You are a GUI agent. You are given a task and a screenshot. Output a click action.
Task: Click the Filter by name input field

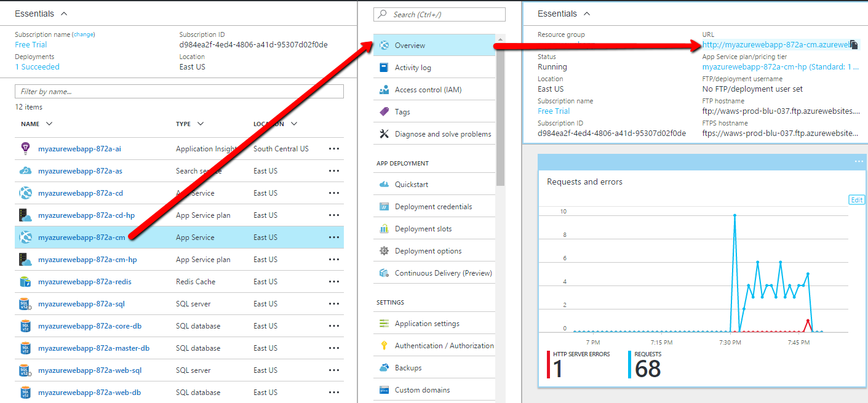coord(179,92)
